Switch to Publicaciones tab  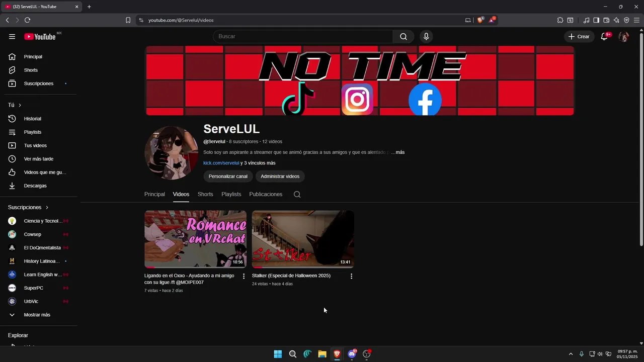click(x=266, y=194)
